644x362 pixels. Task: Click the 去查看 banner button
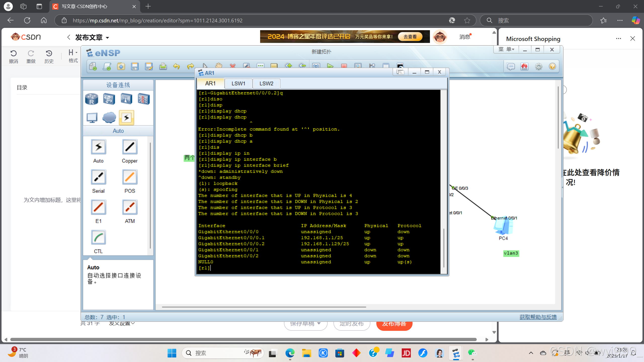[x=410, y=37]
